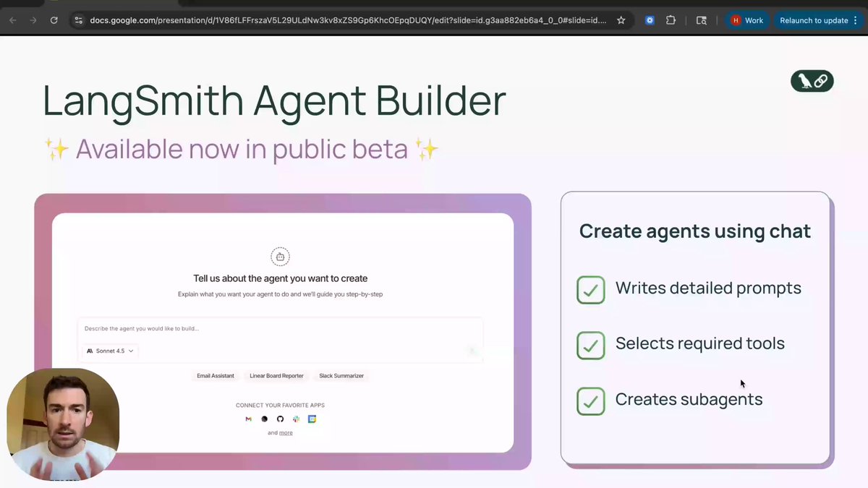Viewport: 868px width, 488px height.
Task: Click the Google Calendar app icon
Action: point(312,419)
